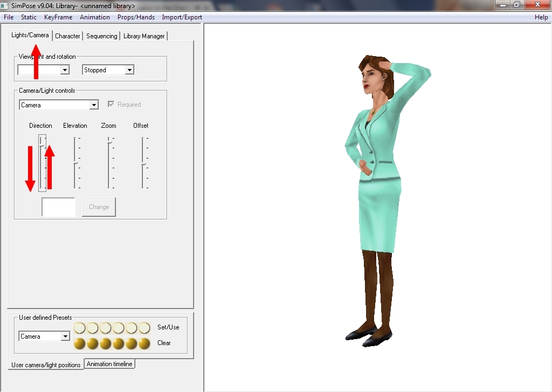The width and height of the screenshot is (552, 392).
Task: Switch to the Animation timeline tab
Action: 109,364
